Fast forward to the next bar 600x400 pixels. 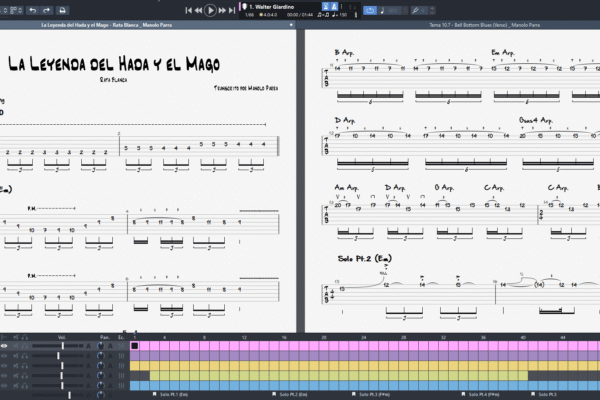[x=222, y=11]
